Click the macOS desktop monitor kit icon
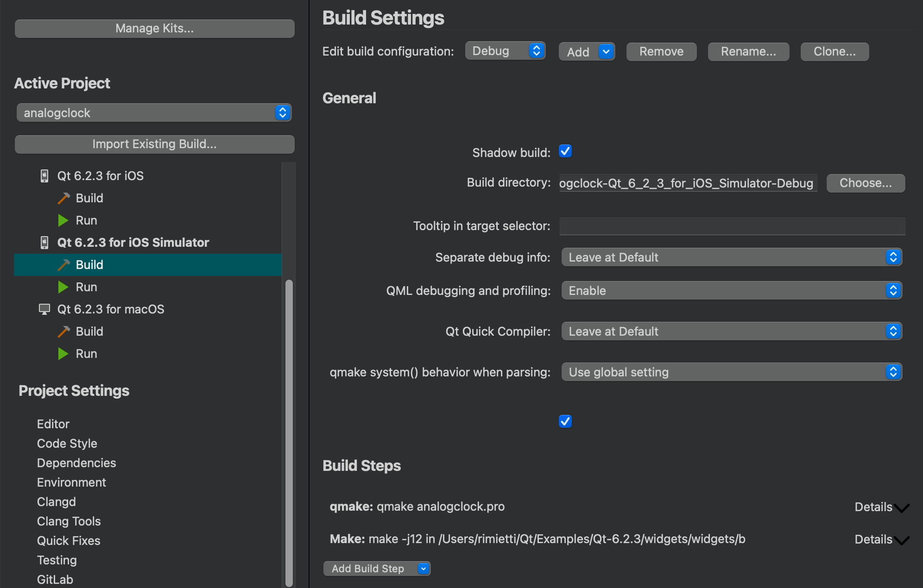 [x=44, y=309]
